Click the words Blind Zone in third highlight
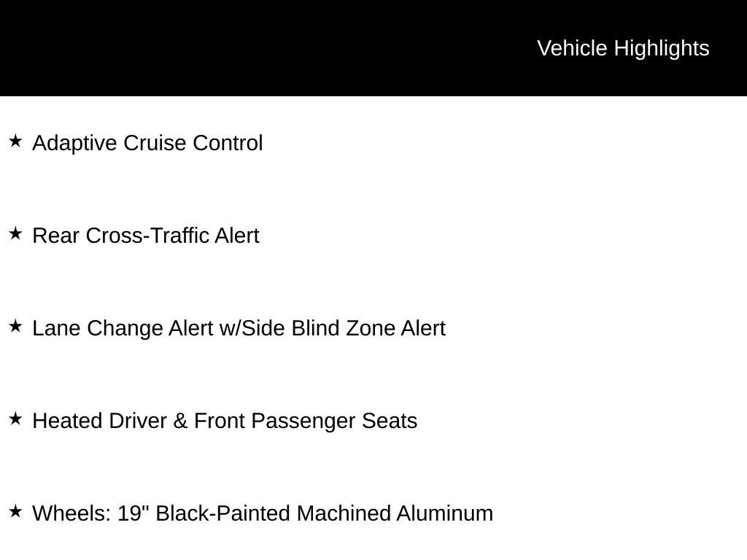747x560 pixels. tap(343, 328)
